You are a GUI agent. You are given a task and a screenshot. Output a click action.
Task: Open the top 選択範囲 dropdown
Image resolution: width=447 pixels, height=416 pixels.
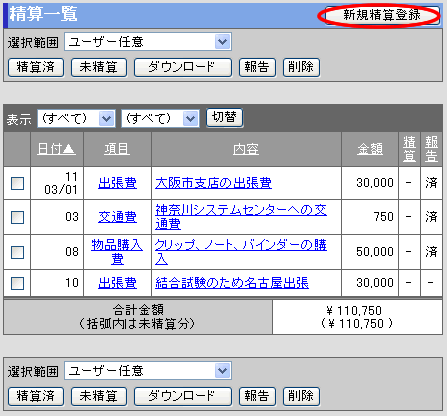[x=148, y=42]
